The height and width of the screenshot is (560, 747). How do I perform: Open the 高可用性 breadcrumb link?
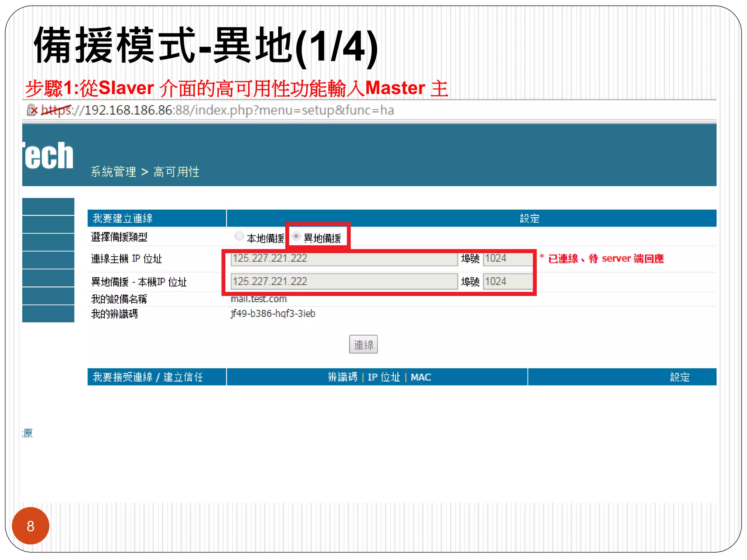tap(176, 172)
